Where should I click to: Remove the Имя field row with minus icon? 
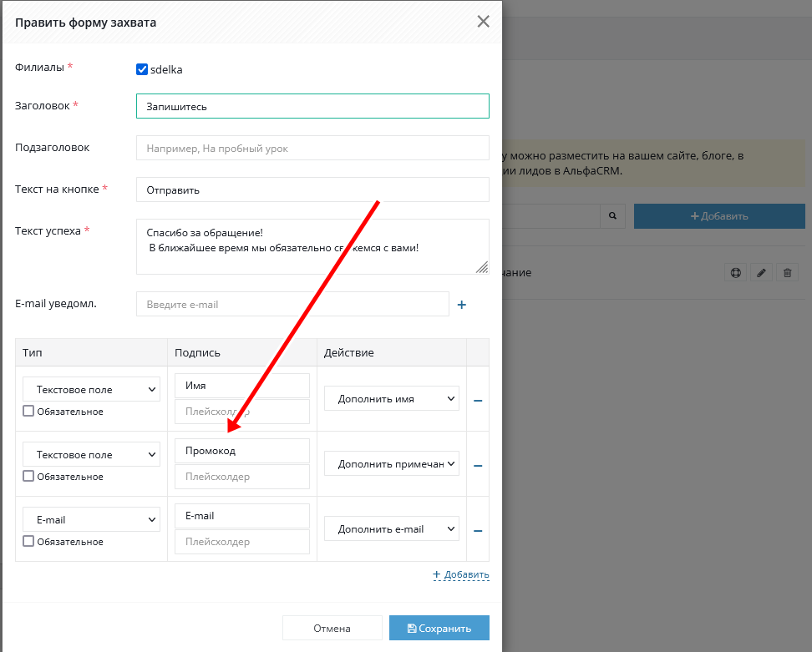pos(478,401)
